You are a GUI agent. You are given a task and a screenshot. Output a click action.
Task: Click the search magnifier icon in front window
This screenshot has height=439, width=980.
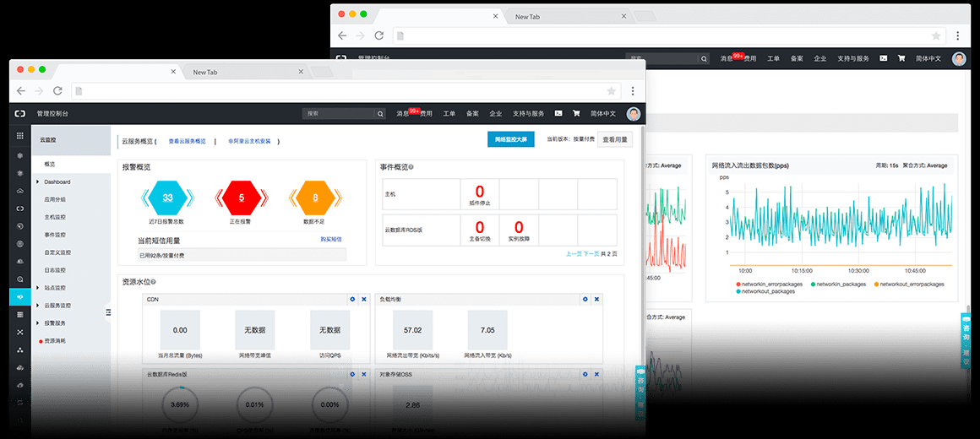[x=380, y=113]
